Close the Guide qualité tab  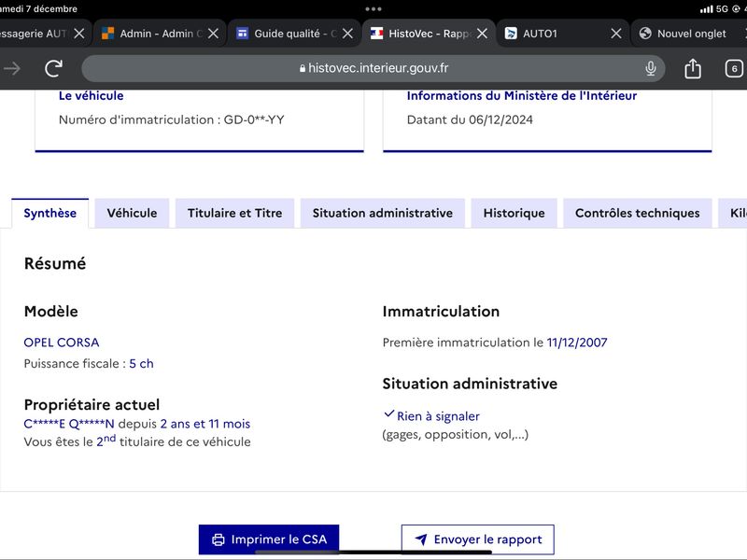click(347, 34)
